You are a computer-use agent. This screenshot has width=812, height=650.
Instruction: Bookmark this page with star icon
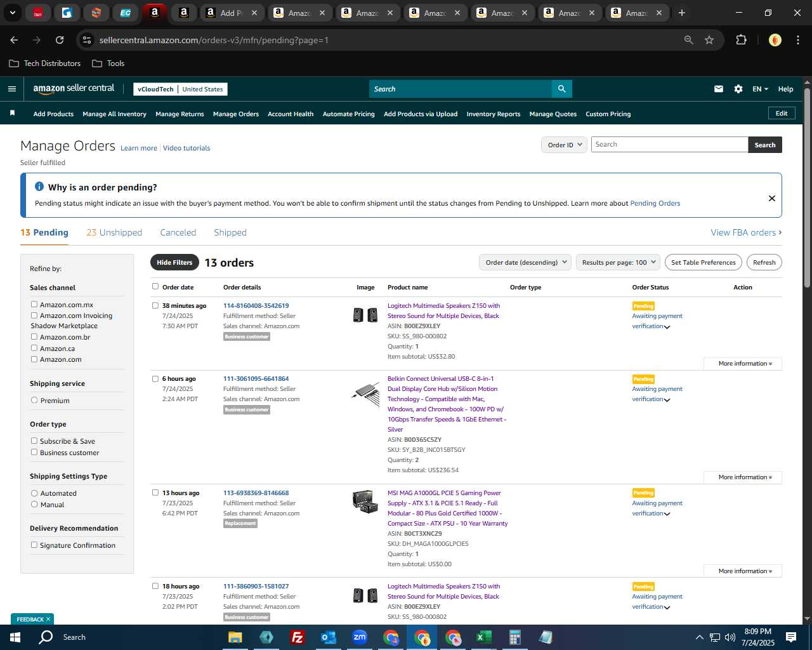(x=709, y=40)
